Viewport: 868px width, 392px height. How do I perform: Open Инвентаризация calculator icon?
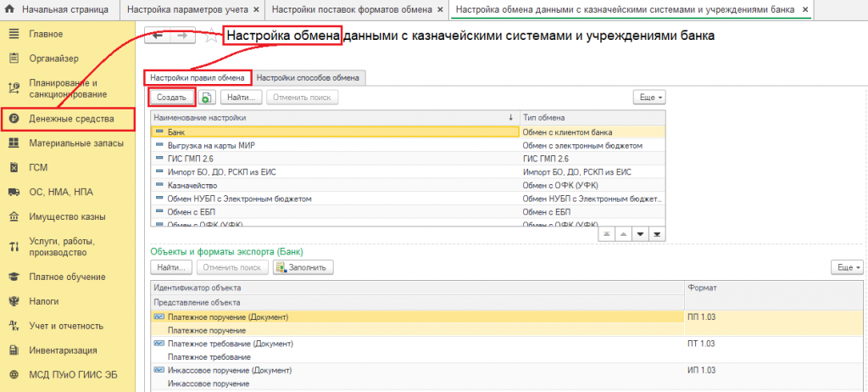tap(14, 350)
